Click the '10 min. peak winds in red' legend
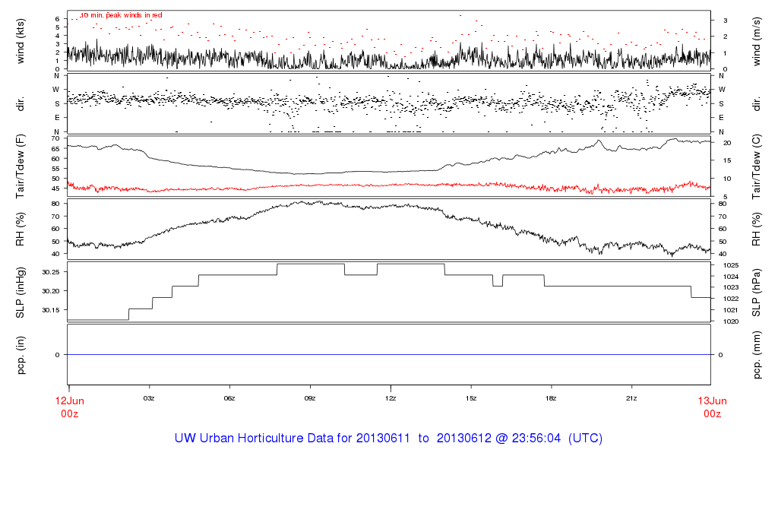The width and height of the screenshot is (778, 532). point(121,15)
